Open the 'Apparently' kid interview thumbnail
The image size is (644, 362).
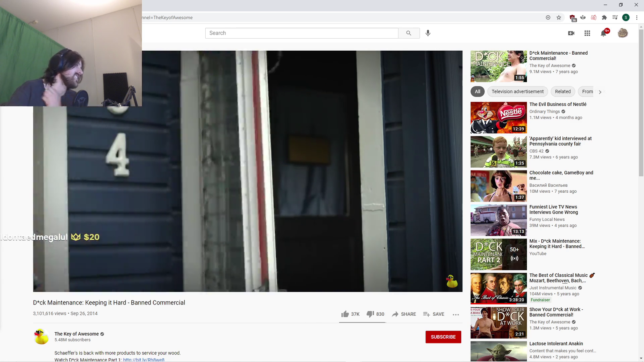tap(499, 152)
